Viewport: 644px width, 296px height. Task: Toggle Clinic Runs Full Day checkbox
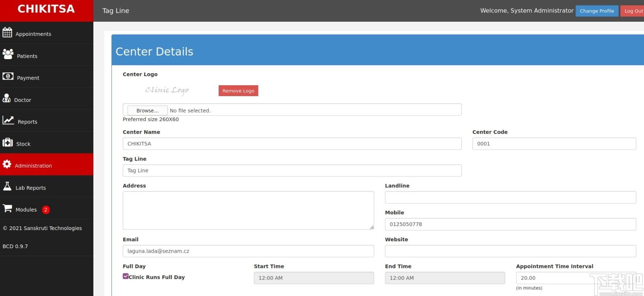(x=126, y=276)
